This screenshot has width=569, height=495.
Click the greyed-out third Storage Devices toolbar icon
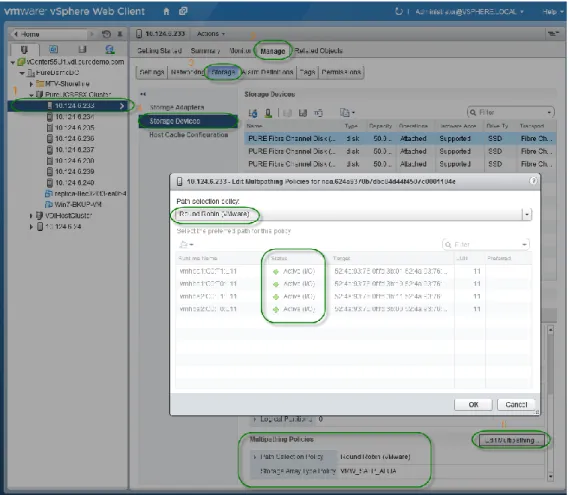point(287,113)
